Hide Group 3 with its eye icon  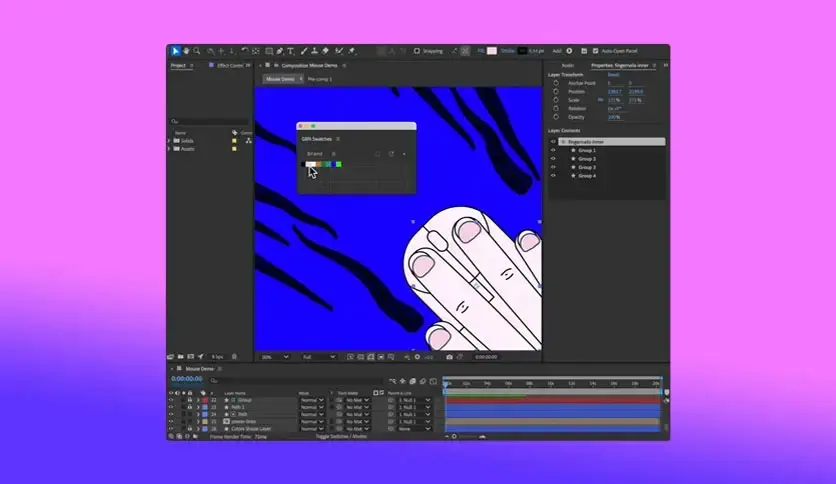(553, 167)
